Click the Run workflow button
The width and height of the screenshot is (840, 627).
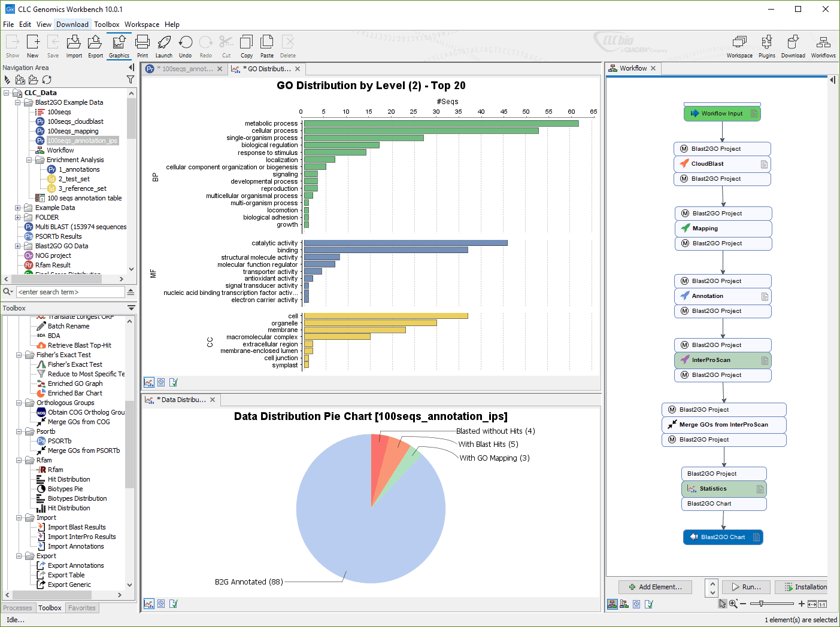click(746, 587)
